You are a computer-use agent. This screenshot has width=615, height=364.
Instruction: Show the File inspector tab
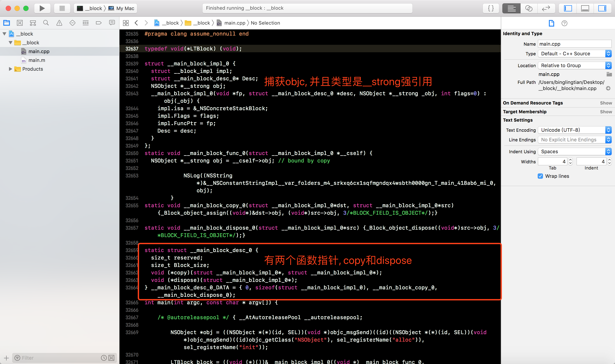tap(551, 23)
